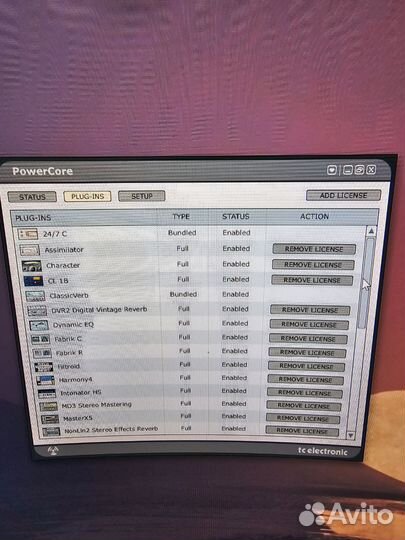This screenshot has height=540, width=405.
Task: Click the MD3 Stereo Mastering icon
Action: click(x=49, y=406)
